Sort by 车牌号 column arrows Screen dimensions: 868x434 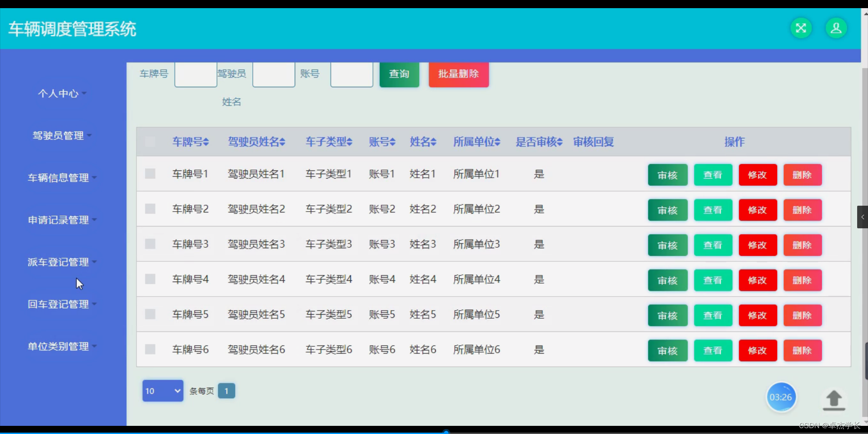point(206,142)
